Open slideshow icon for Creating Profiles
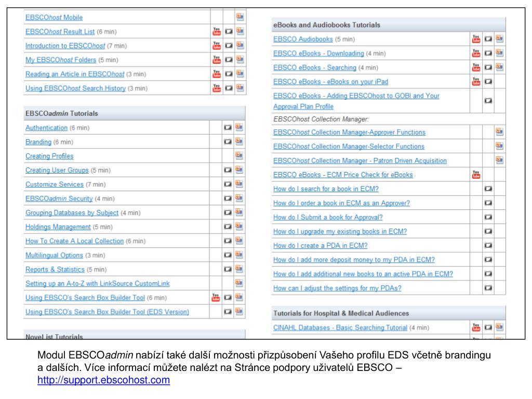 (x=239, y=156)
